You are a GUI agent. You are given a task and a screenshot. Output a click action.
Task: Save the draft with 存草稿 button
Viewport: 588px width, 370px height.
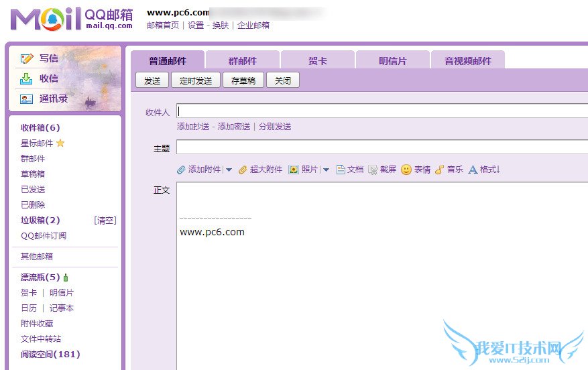click(243, 80)
